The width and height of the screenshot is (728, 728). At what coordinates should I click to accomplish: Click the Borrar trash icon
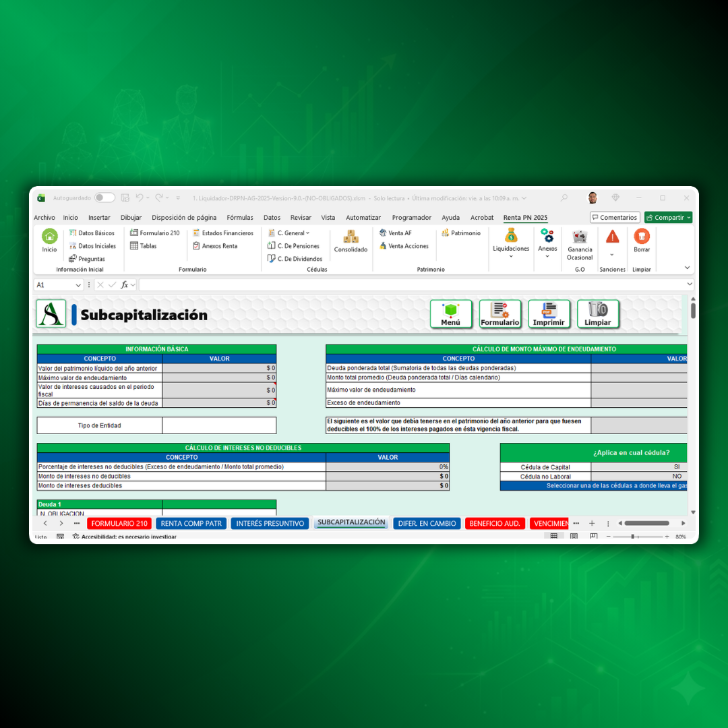[x=642, y=237]
